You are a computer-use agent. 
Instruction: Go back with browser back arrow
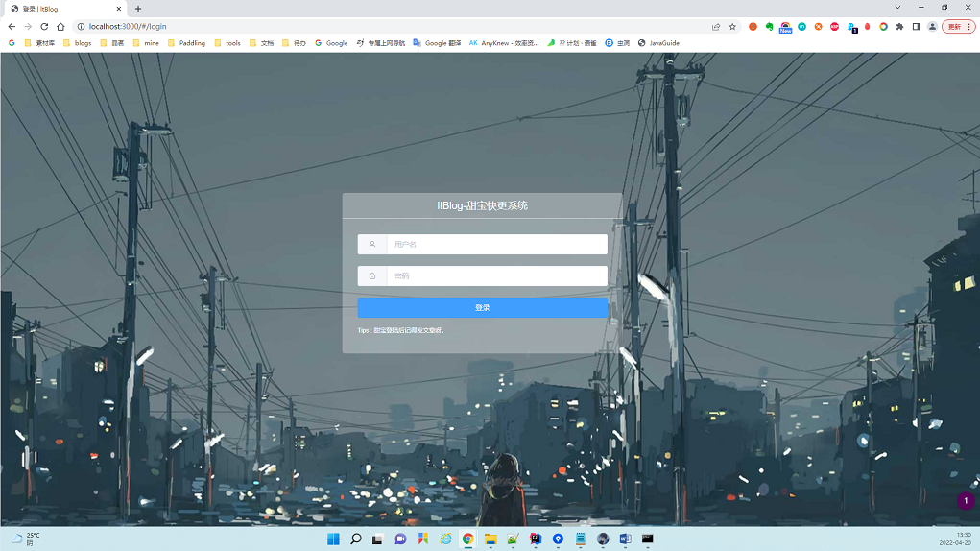12,26
